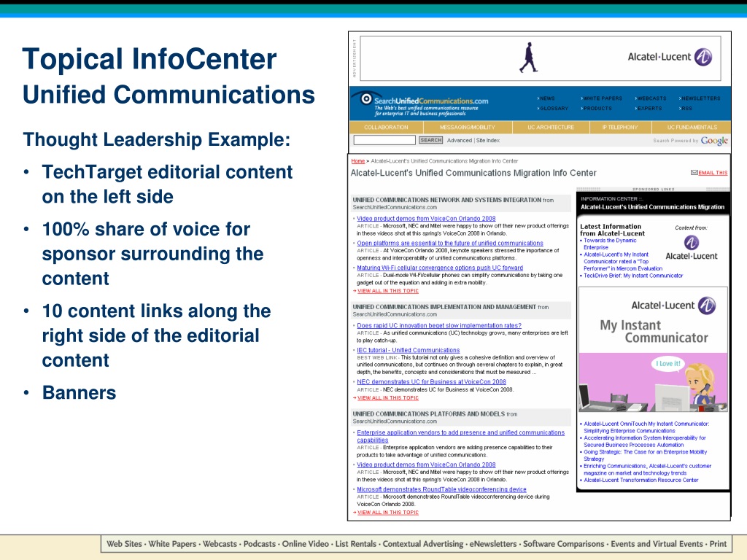Click 'Podcasts' in the footer bar
This screenshot has width=747, height=560.
click(x=260, y=544)
